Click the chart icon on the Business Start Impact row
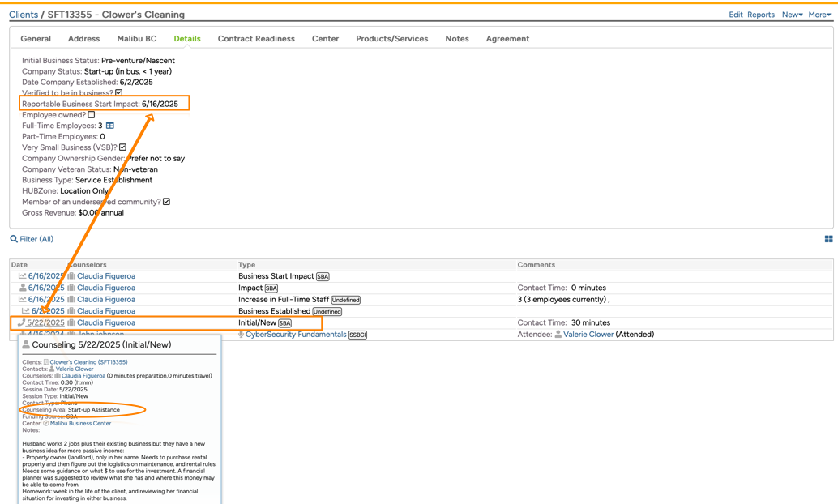The height and width of the screenshot is (504, 838). click(x=22, y=276)
